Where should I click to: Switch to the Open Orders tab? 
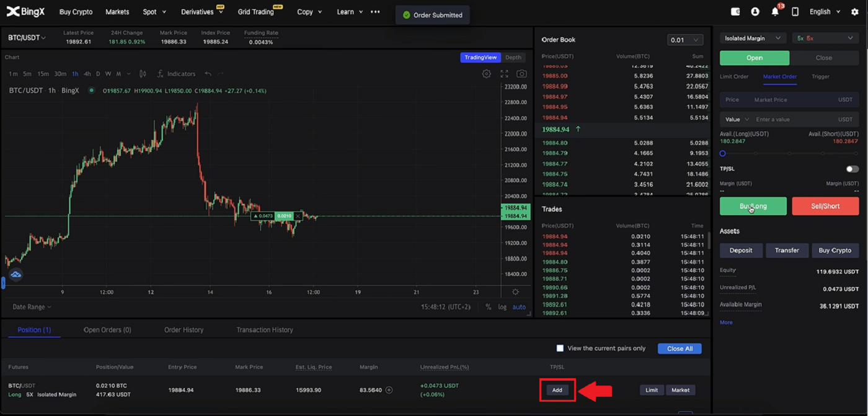pos(107,329)
